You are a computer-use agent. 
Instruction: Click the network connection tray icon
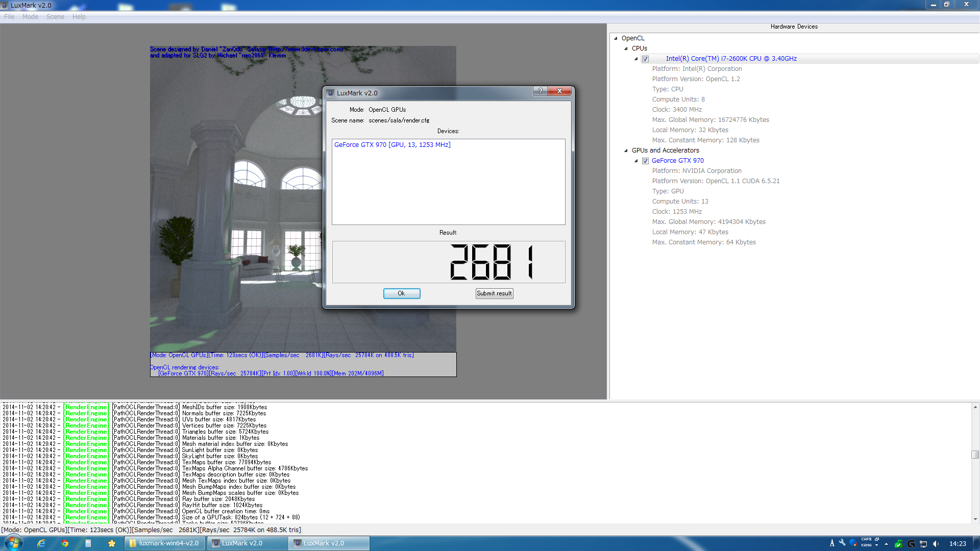pyautogui.click(x=923, y=544)
